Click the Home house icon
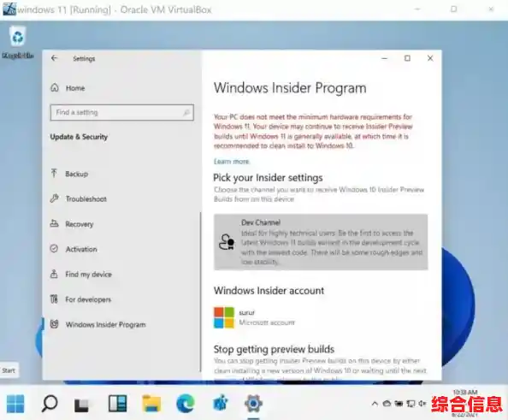Image resolution: width=508 pixels, height=420 pixels. (x=55, y=87)
